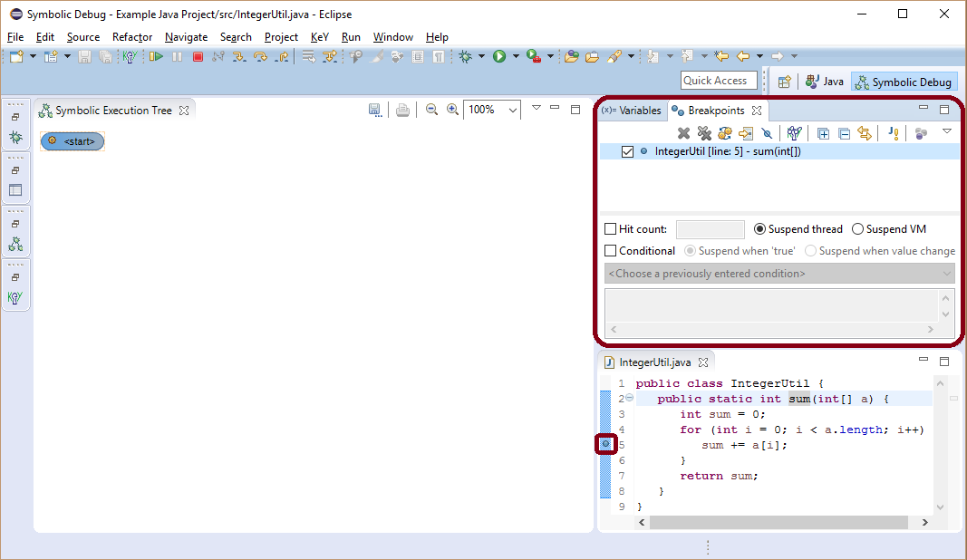Viewport: 967px width, 560px height.
Task: Expand all breakpoints with the plus icon
Action: (x=823, y=133)
